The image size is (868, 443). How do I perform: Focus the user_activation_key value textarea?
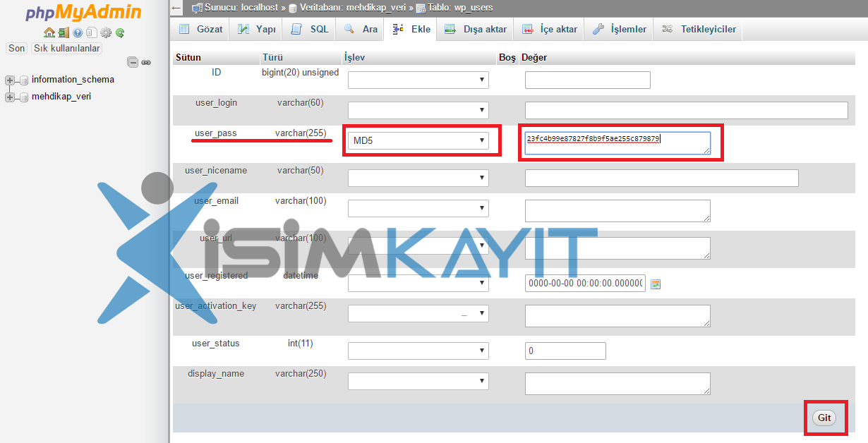tap(617, 315)
